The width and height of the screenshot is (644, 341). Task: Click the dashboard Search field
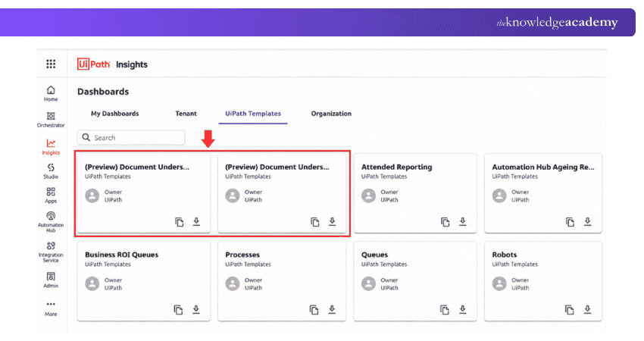point(131,138)
